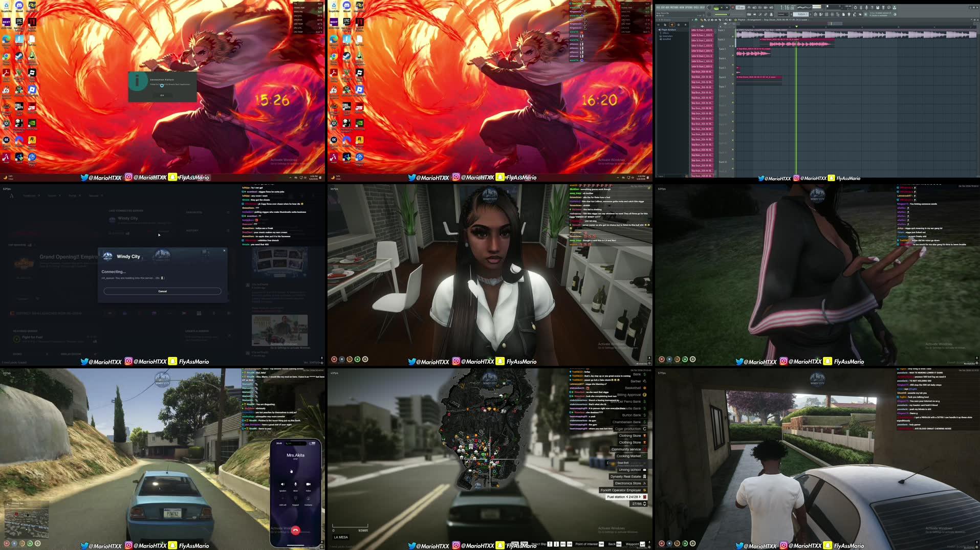Screen dimensions: 980x550
Task: Close the Windy City connecting dialog with X
Action: [224, 251]
